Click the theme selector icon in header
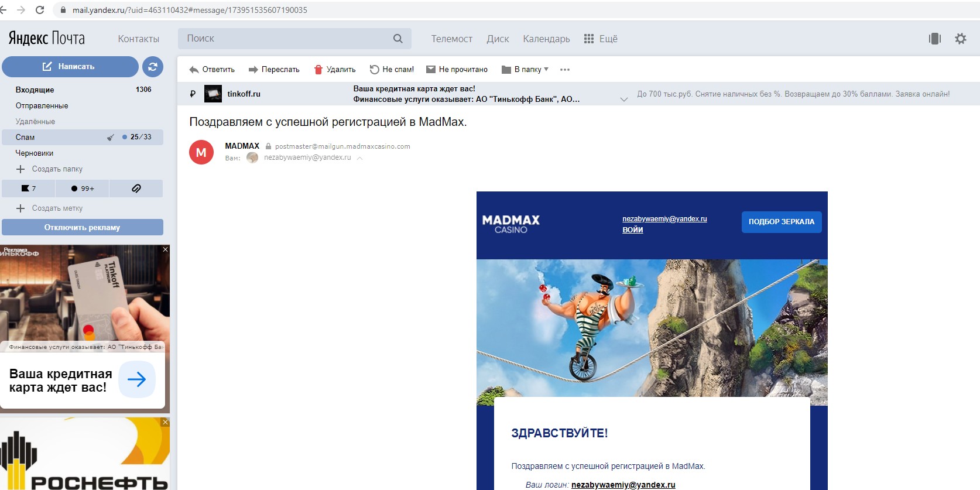The image size is (980, 490). (x=935, y=39)
